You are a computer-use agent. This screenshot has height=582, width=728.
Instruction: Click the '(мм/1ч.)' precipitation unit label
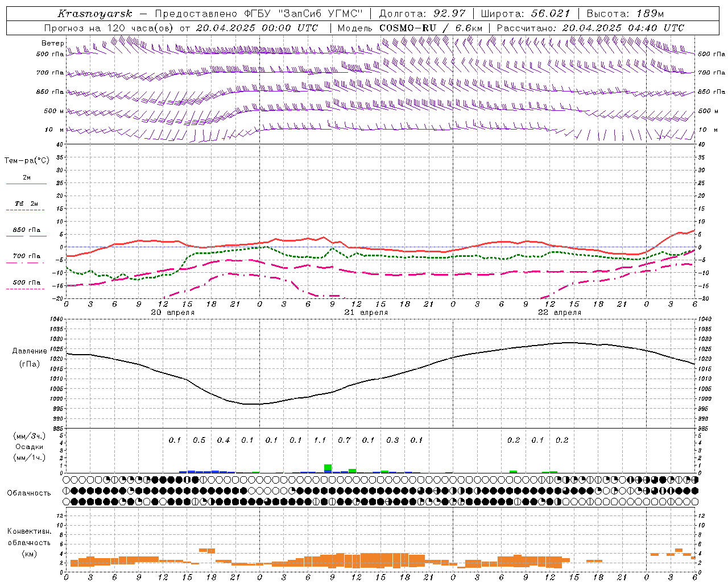pos(29,458)
